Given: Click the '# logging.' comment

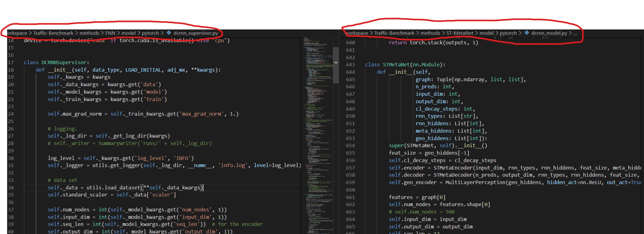Looking at the screenshot, I should (x=62, y=129).
